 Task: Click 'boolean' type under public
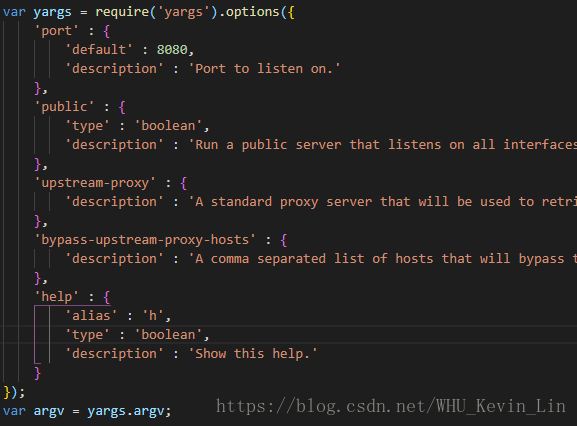click(x=168, y=126)
